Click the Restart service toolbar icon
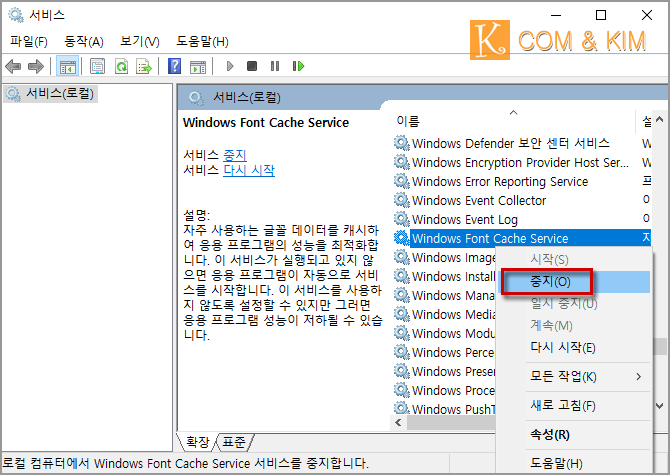670x475 pixels. tap(298, 66)
